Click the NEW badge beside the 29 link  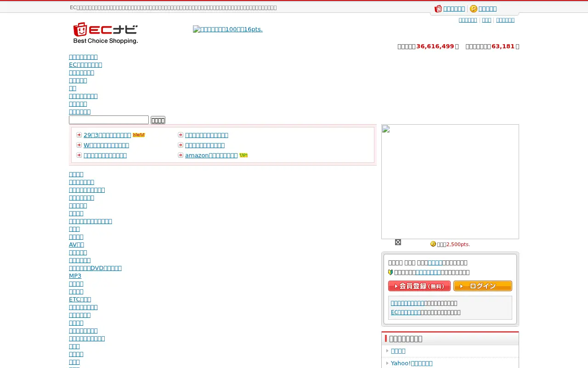coord(139,135)
